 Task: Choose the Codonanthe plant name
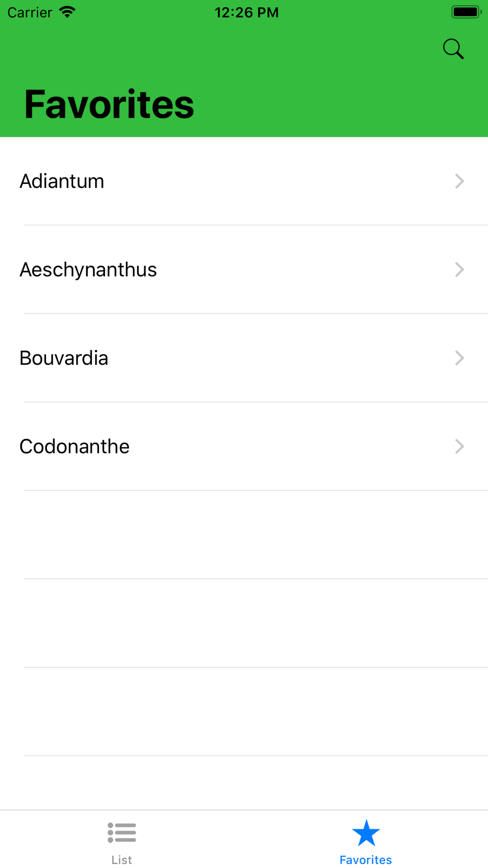point(75,446)
